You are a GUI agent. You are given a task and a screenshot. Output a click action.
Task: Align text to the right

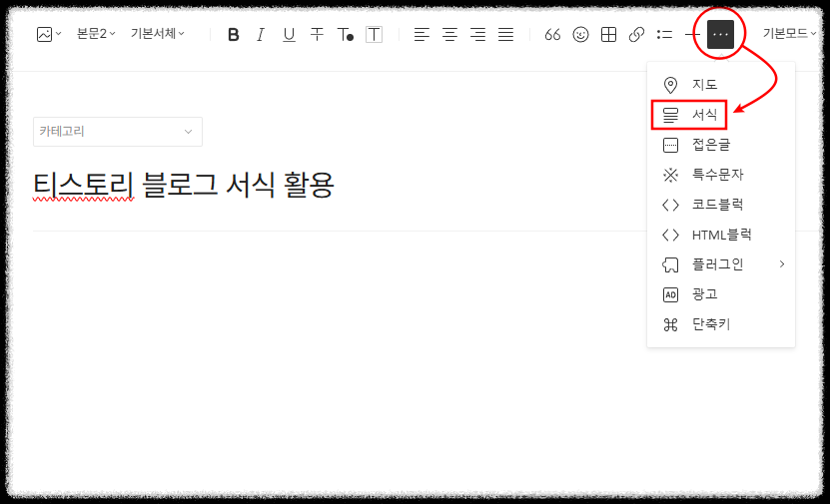pos(478,34)
